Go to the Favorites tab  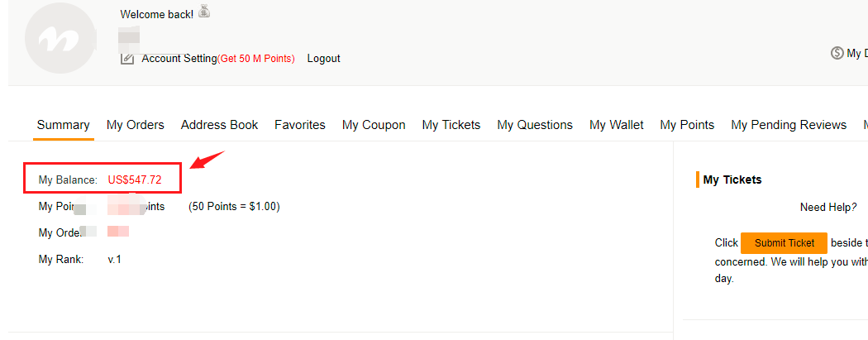coord(300,125)
